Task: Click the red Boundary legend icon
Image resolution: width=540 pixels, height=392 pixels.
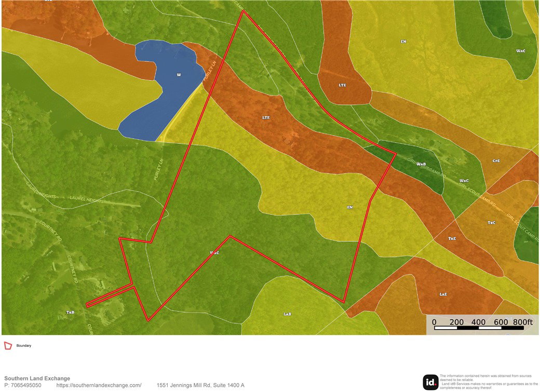Action: (8, 345)
